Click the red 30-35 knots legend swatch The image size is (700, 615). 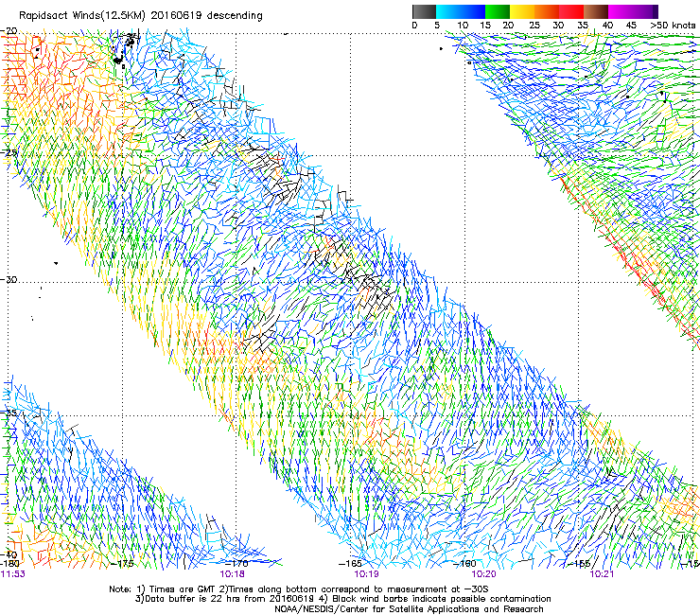coord(571,11)
